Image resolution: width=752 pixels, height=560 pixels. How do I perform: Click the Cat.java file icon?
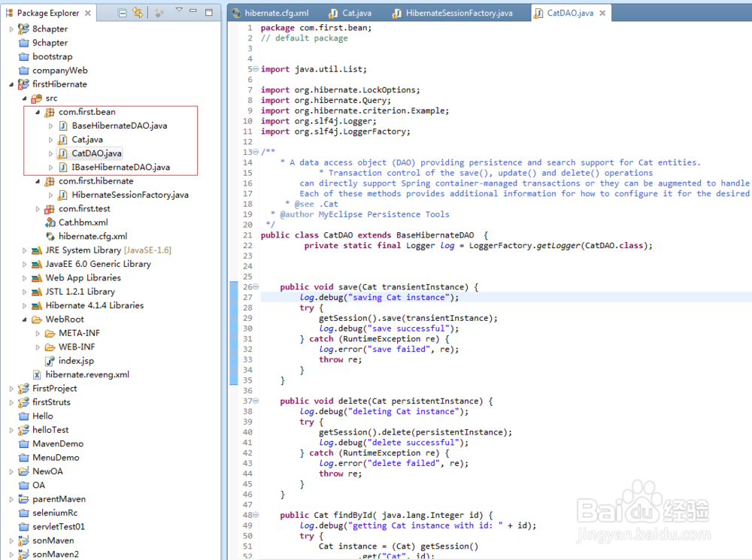click(x=62, y=140)
